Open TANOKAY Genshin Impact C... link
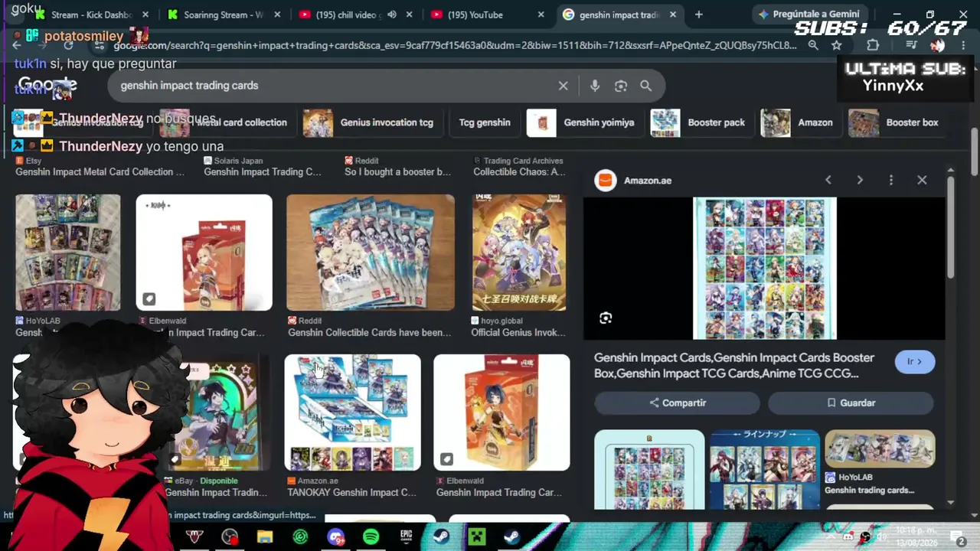The height and width of the screenshot is (551, 980). click(x=351, y=492)
